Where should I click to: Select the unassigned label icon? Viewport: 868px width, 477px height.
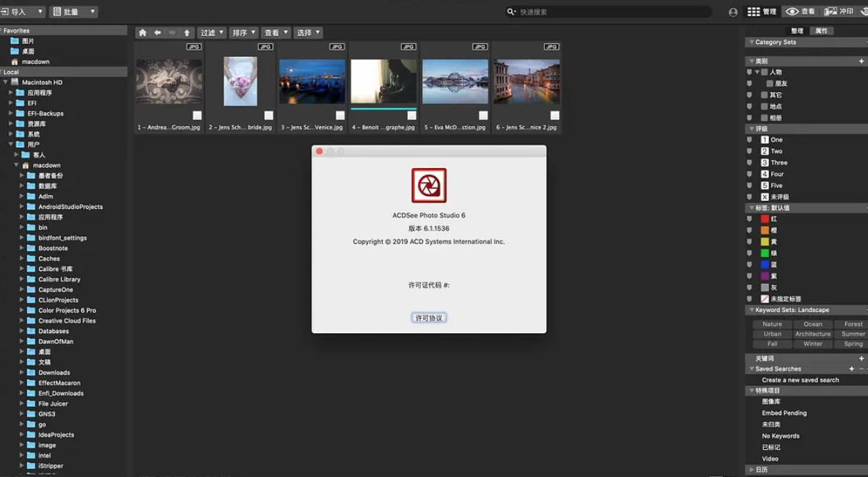[x=765, y=299]
